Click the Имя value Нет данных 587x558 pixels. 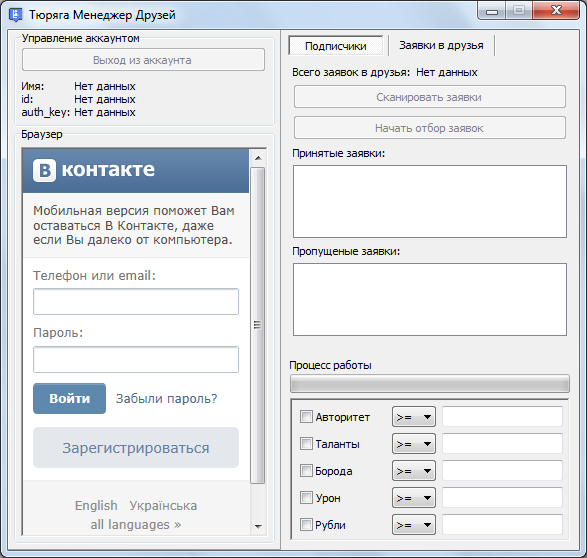105,86
